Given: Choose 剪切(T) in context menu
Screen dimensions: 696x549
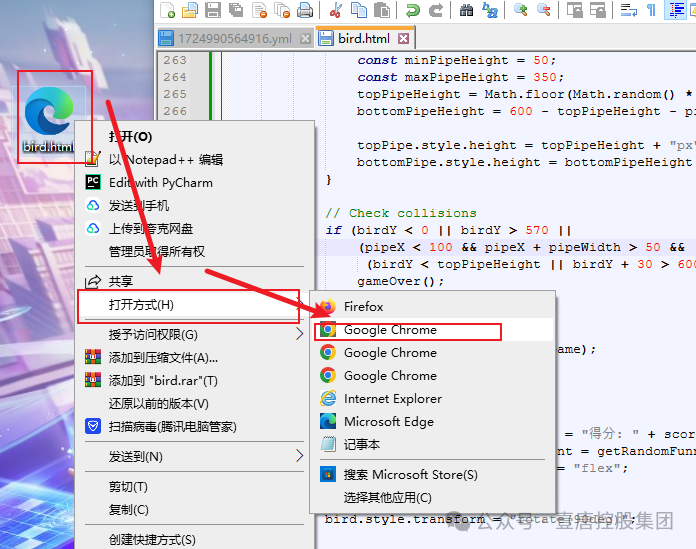Looking at the screenshot, I should (x=194, y=487).
